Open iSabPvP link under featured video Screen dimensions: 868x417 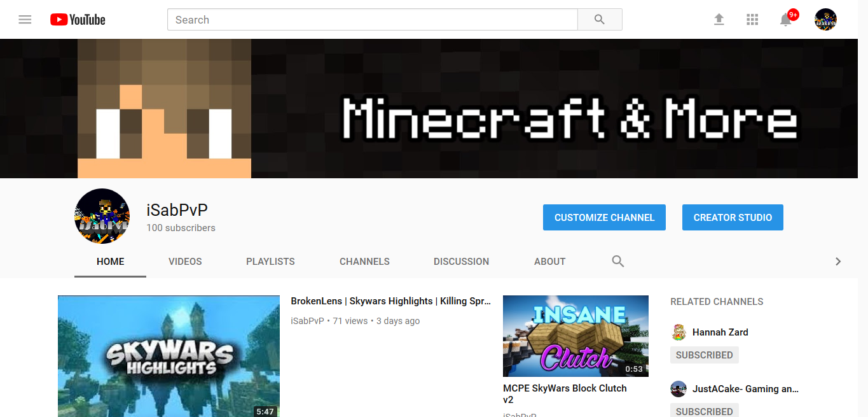[307, 321]
